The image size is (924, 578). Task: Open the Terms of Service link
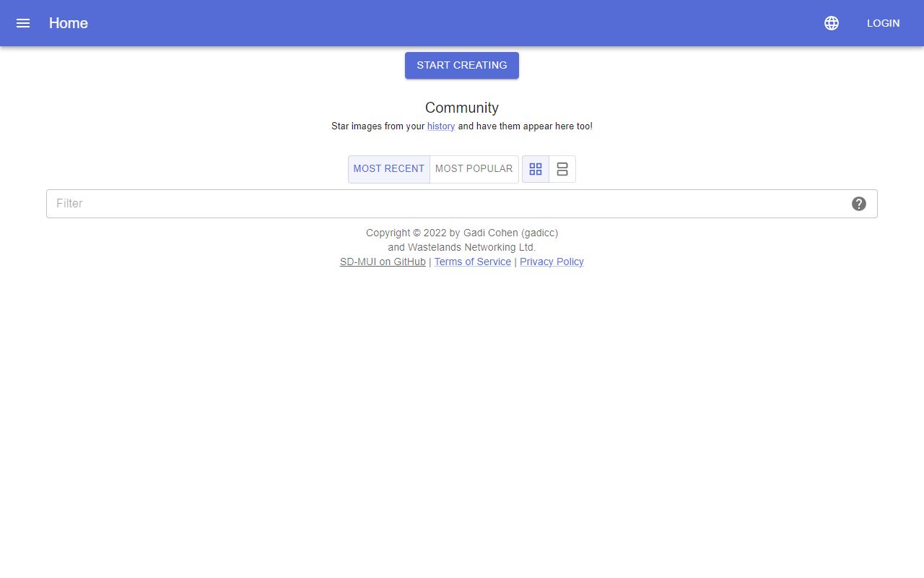[x=472, y=262]
